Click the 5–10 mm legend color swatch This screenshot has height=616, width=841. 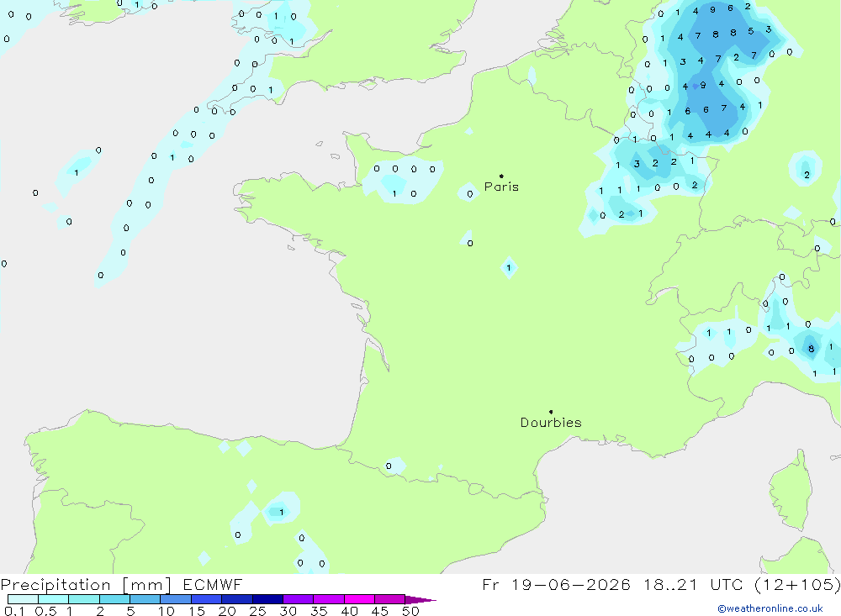coord(145,599)
